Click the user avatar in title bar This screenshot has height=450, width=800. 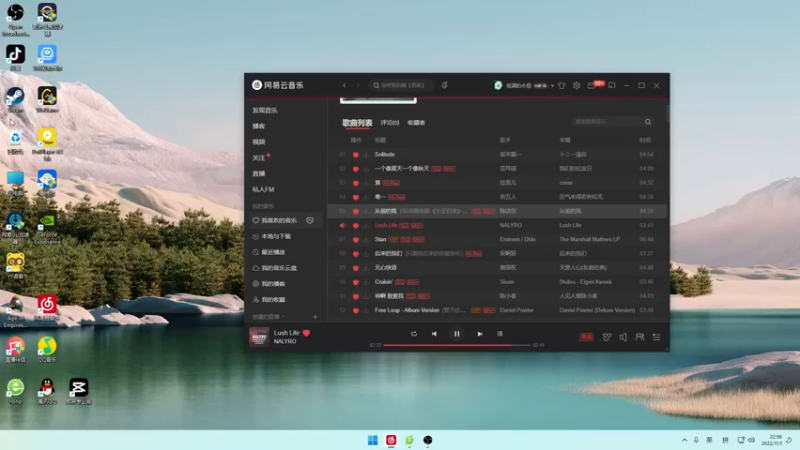coord(498,85)
